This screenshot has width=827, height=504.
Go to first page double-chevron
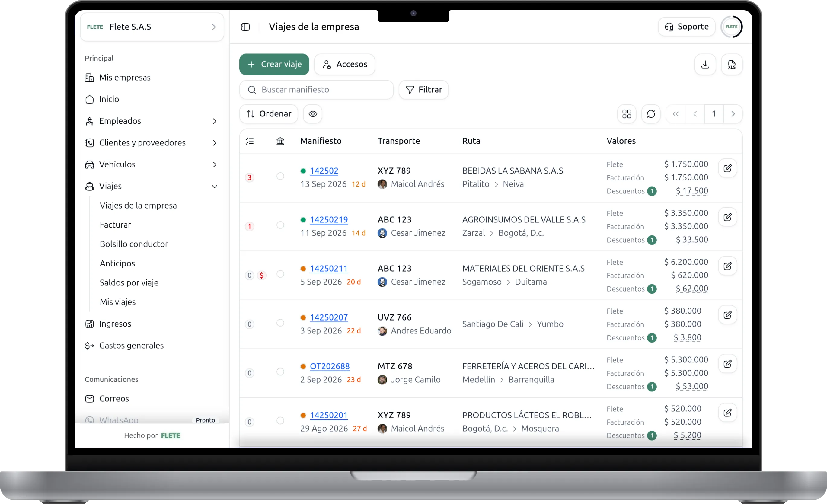(675, 114)
